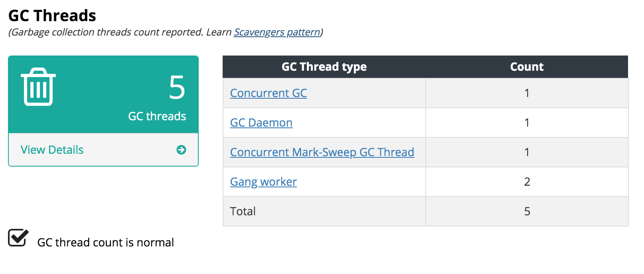Click the GC Thread type column header
The height and width of the screenshot is (274, 644).
pyautogui.click(x=324, y=67)
